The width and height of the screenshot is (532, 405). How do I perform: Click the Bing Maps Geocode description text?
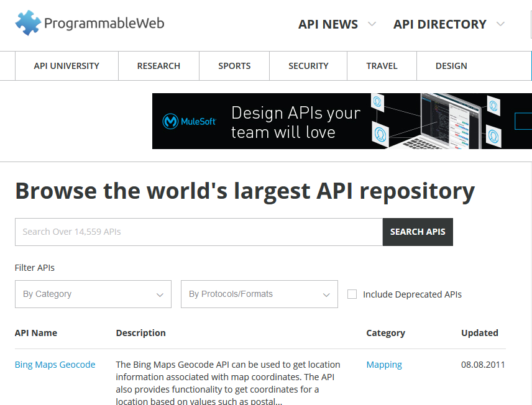(228, 383)
